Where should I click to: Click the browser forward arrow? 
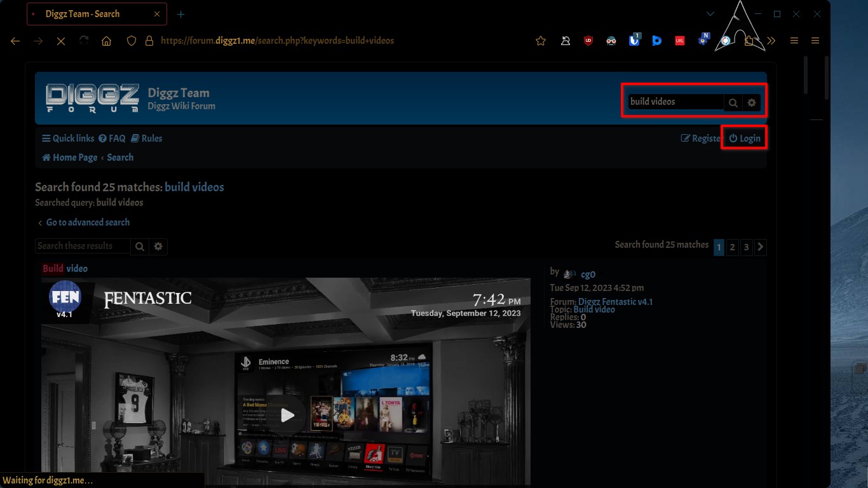(38, 41)
